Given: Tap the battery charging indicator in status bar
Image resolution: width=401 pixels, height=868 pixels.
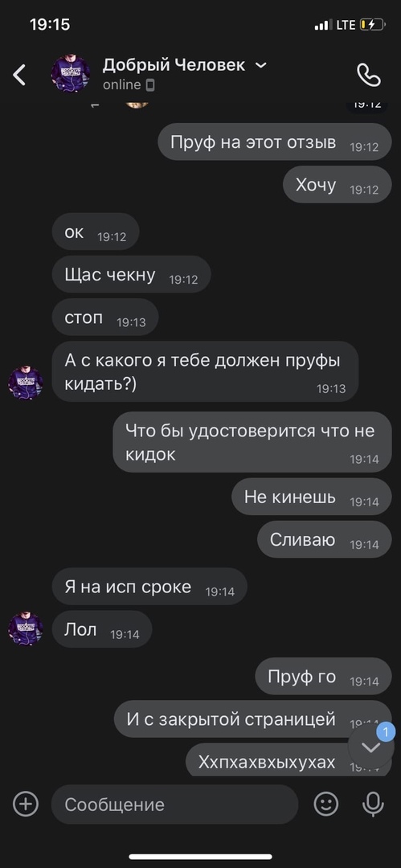Looking at the screenshot, I should pos(371,25).
